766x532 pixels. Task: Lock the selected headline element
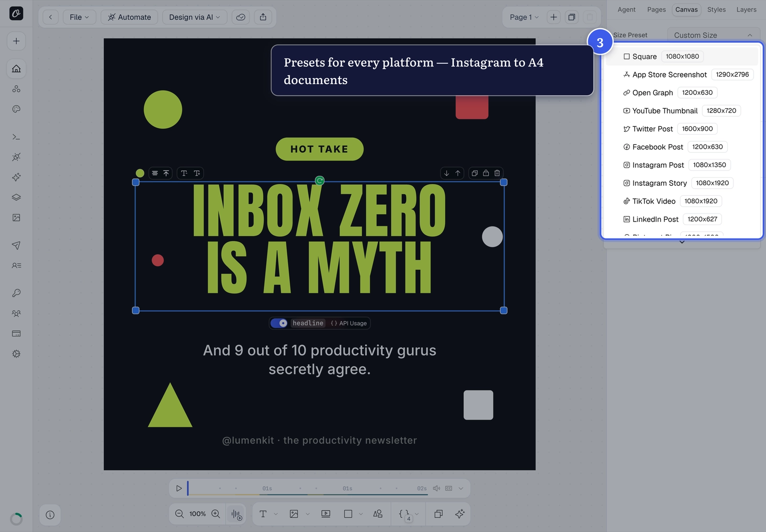click(x=486, y=173)
